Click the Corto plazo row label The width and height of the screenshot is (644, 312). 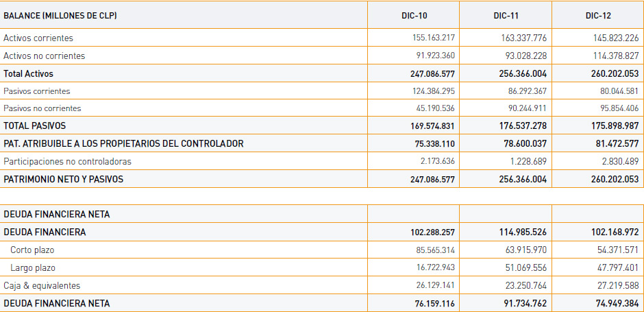[x=32, y=250]
